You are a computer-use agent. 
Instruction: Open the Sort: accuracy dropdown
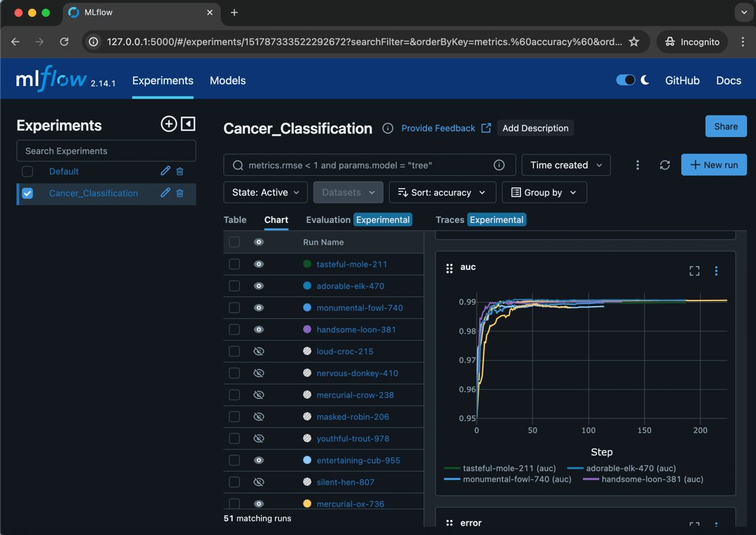[x=441, y=193]
